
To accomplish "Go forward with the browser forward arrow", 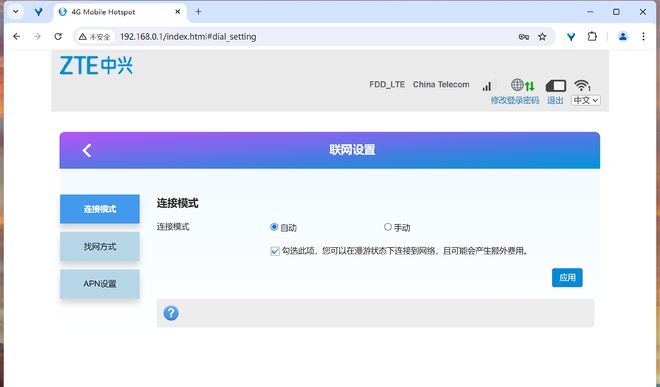I will [37, 37].
